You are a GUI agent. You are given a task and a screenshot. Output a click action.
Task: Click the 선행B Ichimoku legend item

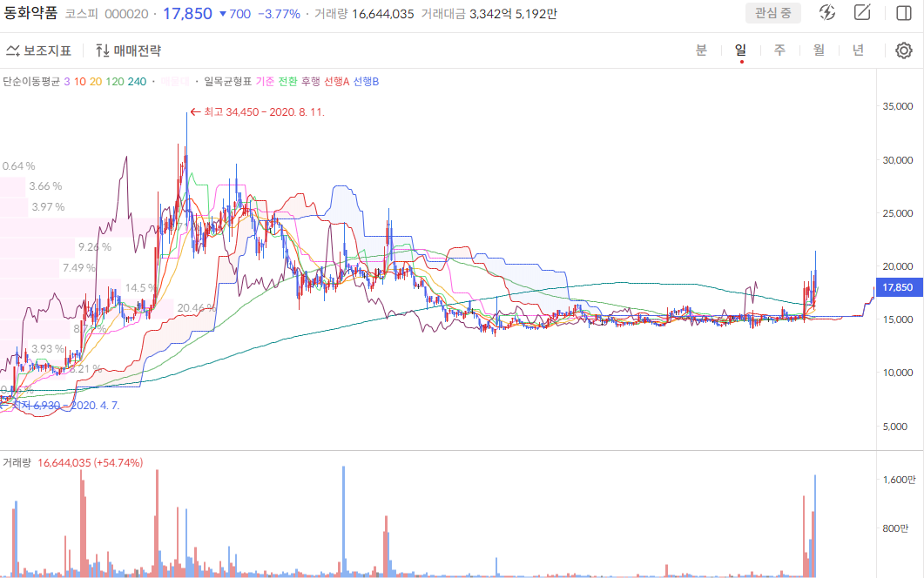click(366, 81)
